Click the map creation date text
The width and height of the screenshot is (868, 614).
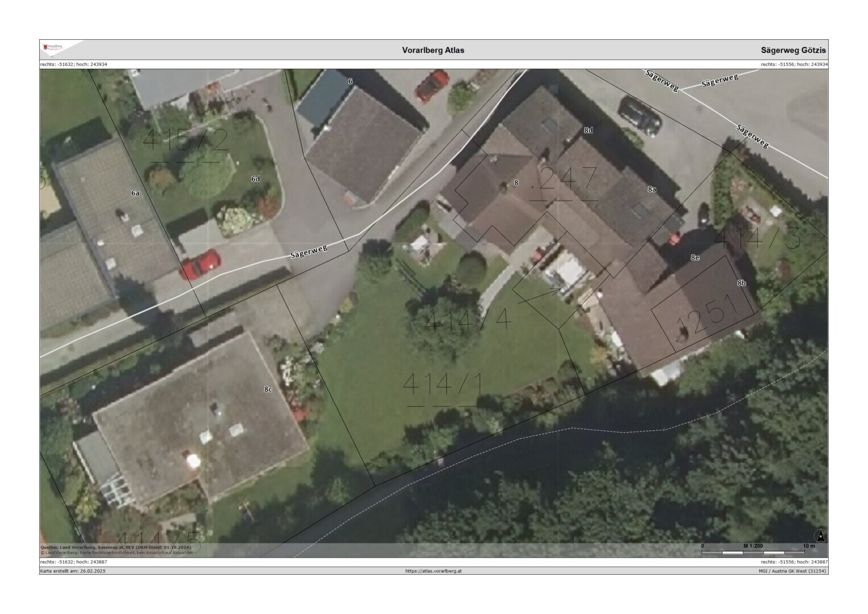point(73,571)
